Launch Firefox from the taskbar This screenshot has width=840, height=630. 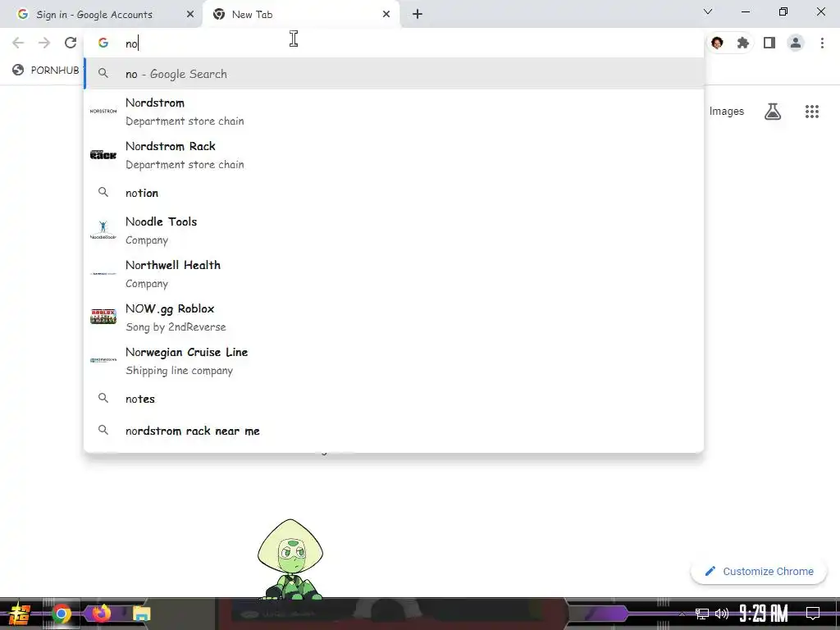click(101, 613)
